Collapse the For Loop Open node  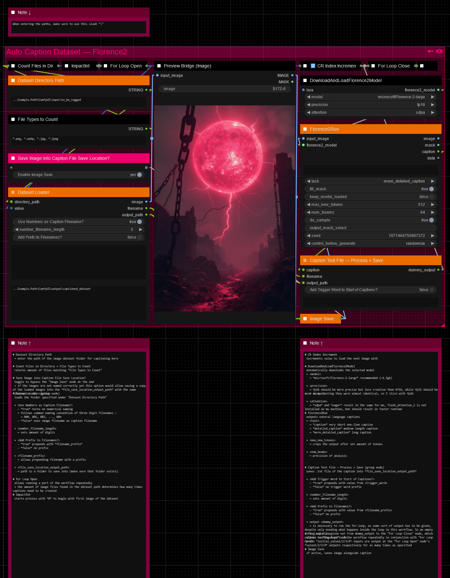[x=105, y=66]
